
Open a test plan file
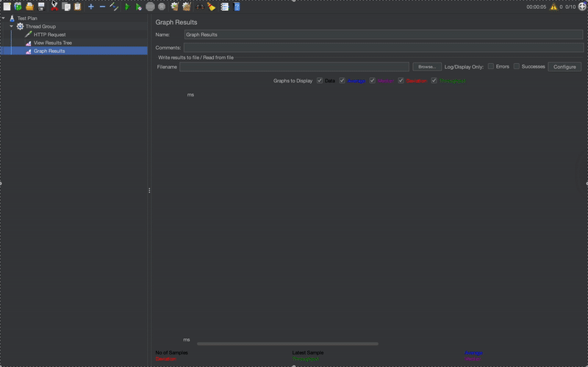click(29, 7)
